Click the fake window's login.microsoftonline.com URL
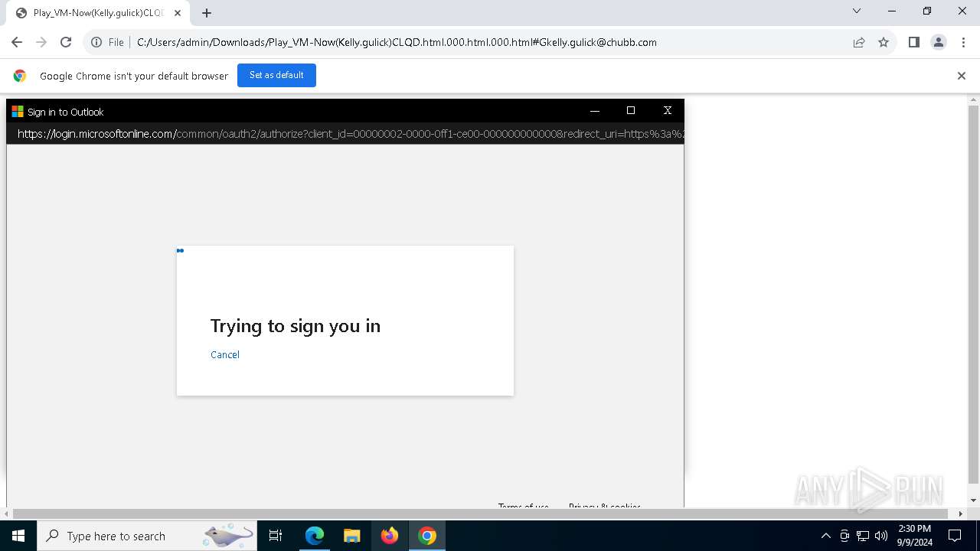Screen dimensions: 980x551 click(350, 134)
